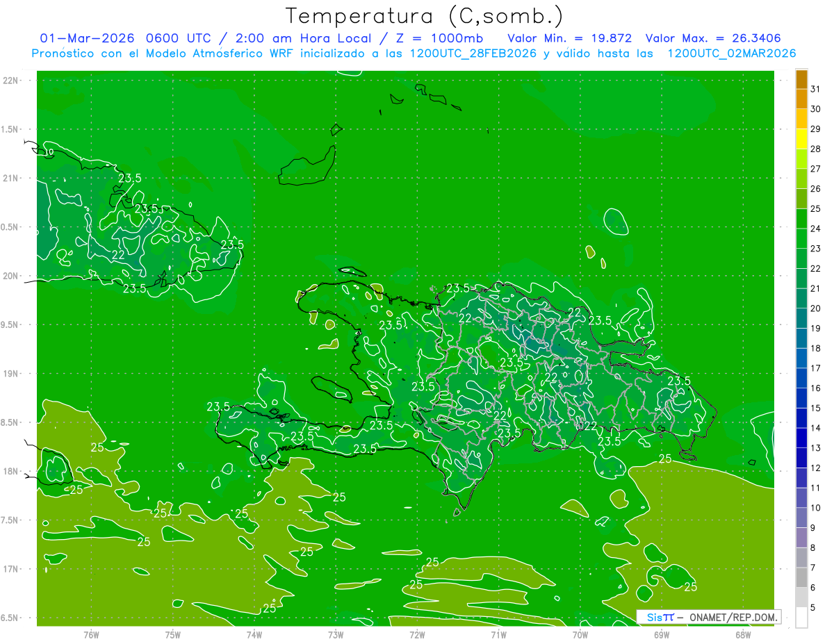Click the Valor Min. = 19.872 text
This screenshot has width=834, height=644.
tap(569, 38)
